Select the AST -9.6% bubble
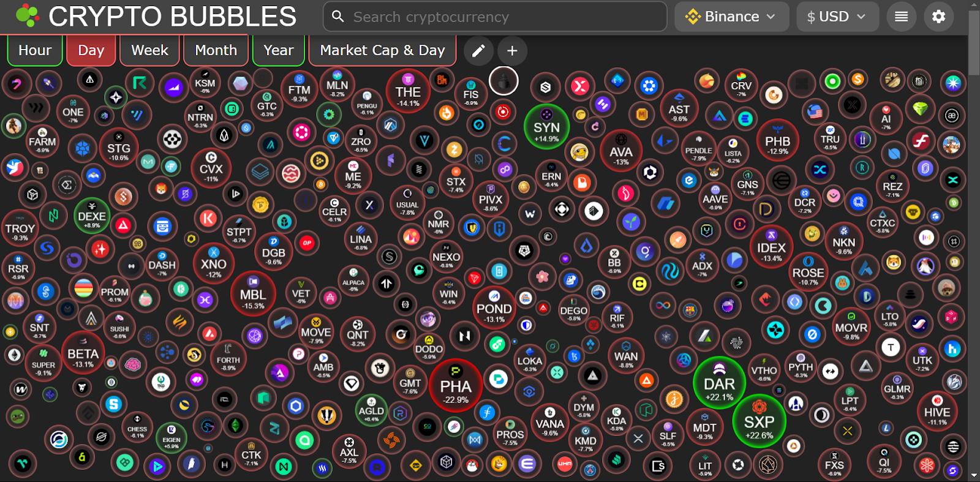980x482 pixels. tap(679, 108)
